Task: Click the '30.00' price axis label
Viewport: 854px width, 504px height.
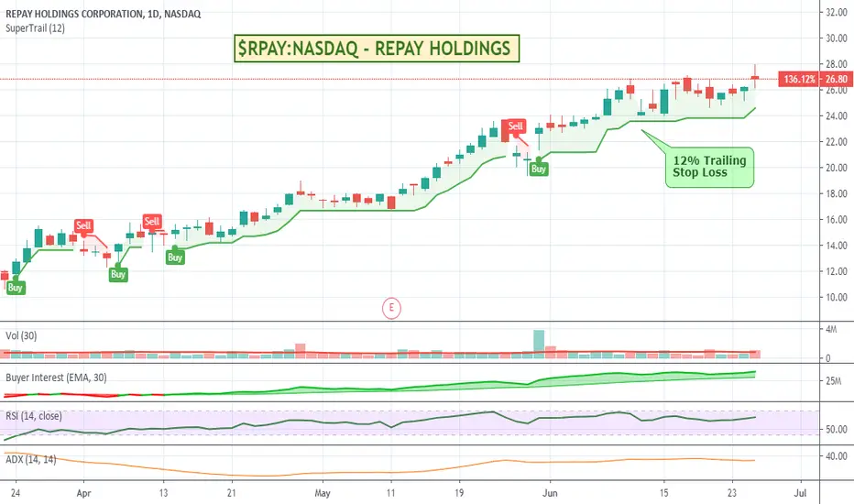Action: pos(836,38)
